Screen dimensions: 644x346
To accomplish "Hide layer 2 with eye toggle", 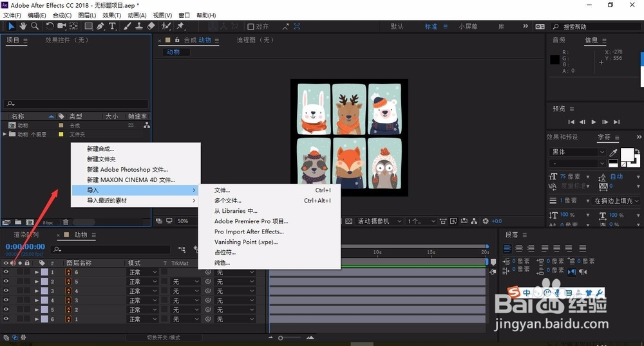I will [6, 281].
